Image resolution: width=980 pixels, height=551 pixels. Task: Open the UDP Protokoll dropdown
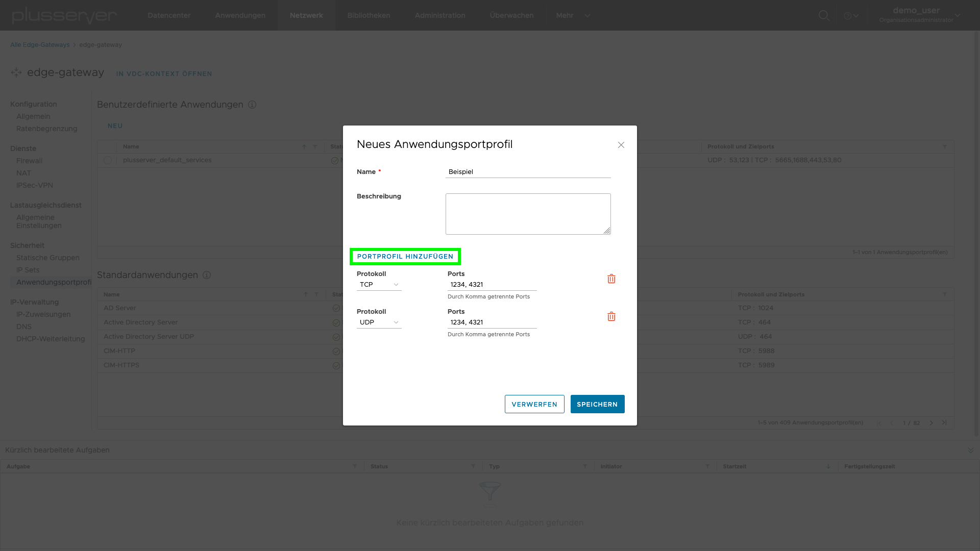[x=379, y=322]
